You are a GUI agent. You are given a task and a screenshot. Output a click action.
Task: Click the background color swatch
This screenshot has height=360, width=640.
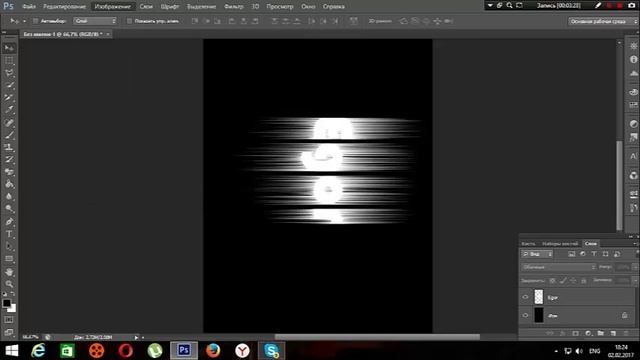[13, 309]
